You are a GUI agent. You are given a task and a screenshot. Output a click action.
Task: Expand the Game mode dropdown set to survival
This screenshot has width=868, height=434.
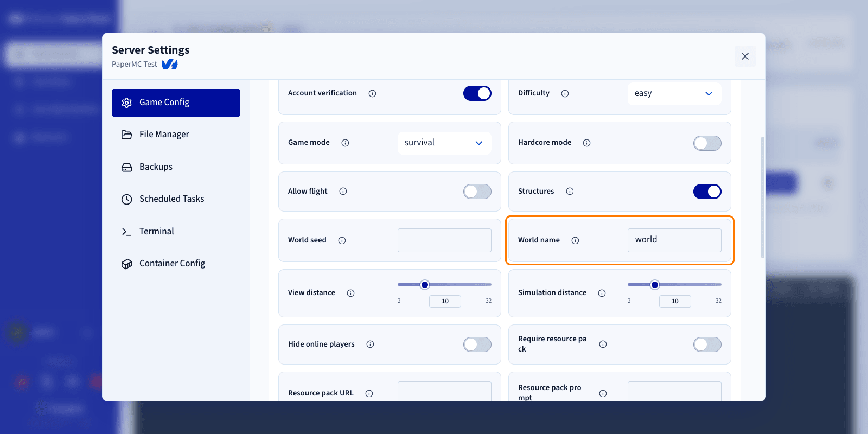pos(444,143)
